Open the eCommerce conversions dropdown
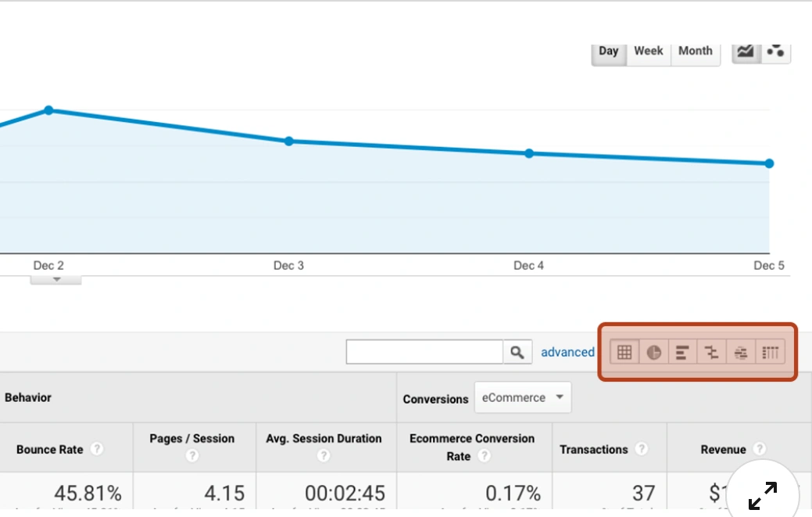 (x=523, y=397)
